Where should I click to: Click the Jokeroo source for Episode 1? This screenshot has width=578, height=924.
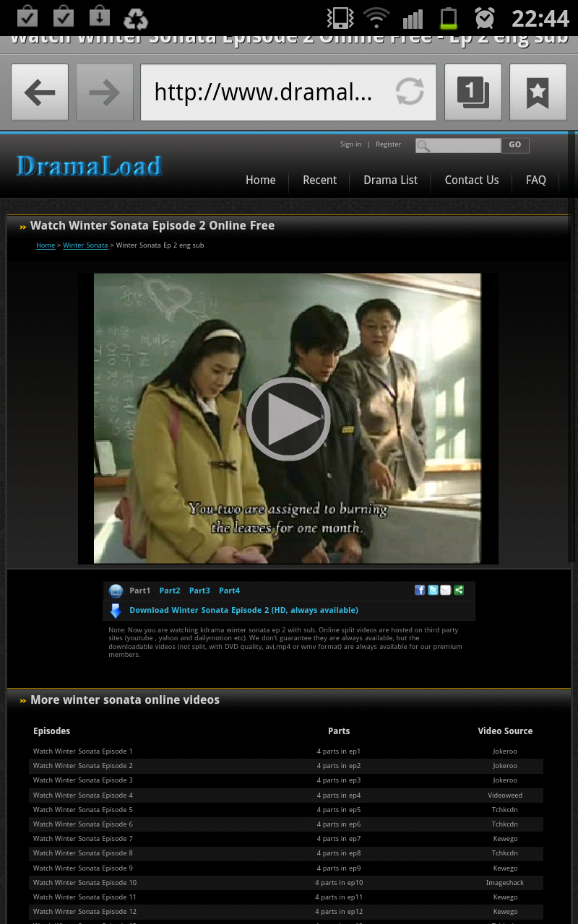click(x=505, y=751)
